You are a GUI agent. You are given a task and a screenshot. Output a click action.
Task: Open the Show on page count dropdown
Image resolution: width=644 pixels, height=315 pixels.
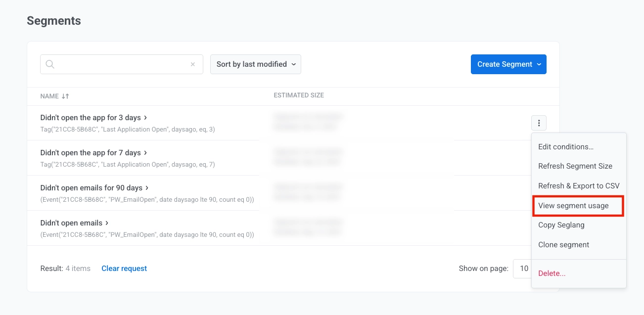(522, 269)
